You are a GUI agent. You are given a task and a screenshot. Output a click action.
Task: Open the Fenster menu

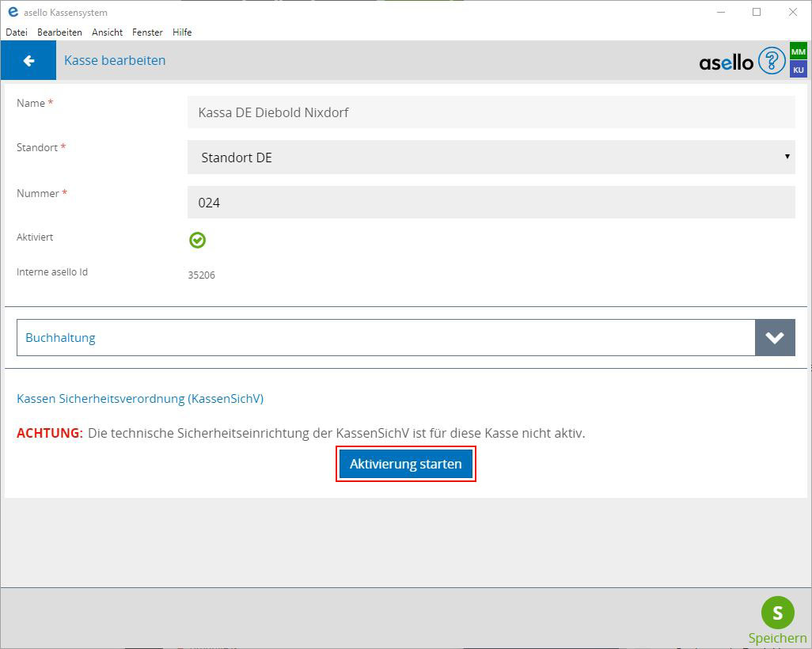tap(147, 32)
